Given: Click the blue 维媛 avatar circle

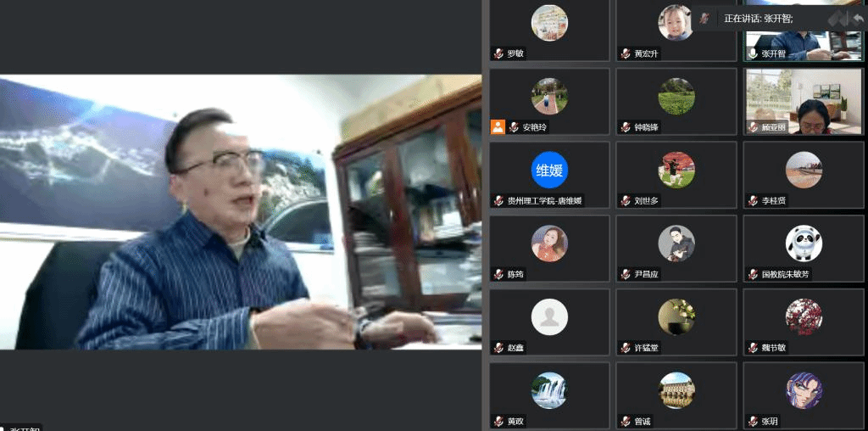Looking at the screenshot, I should [549, 170].
